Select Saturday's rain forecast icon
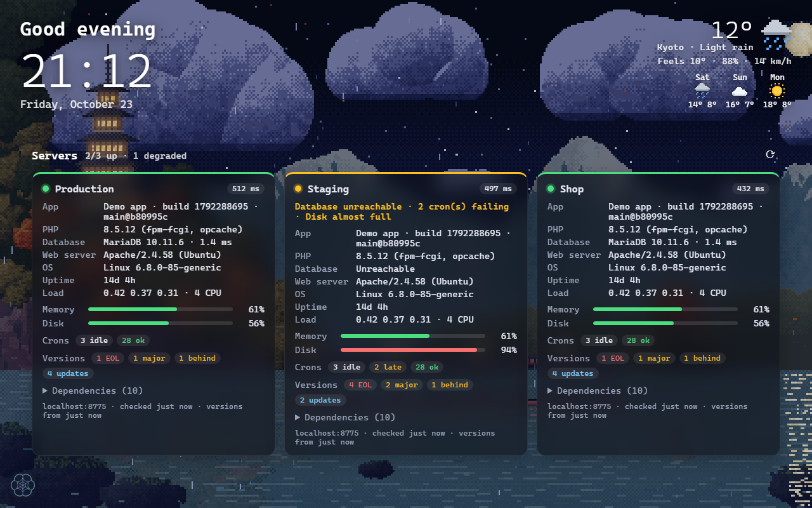The width and height of the screenshot is (812, 508). point(702,90)
